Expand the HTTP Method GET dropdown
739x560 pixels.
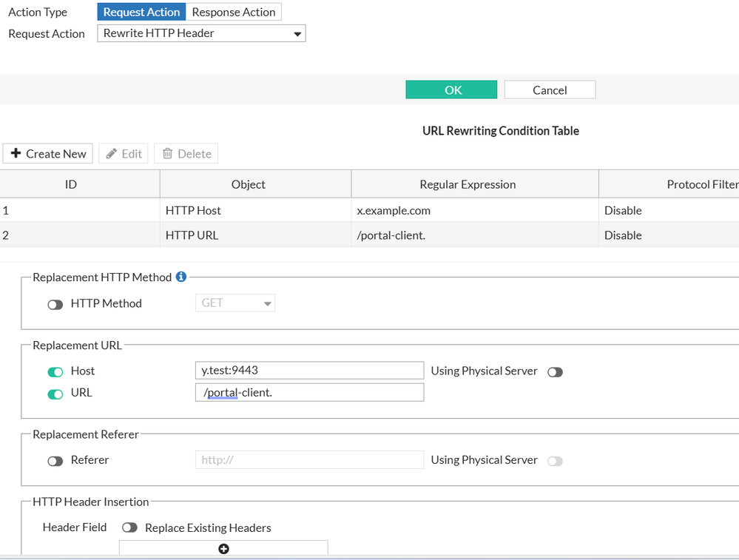coord(234,303)
